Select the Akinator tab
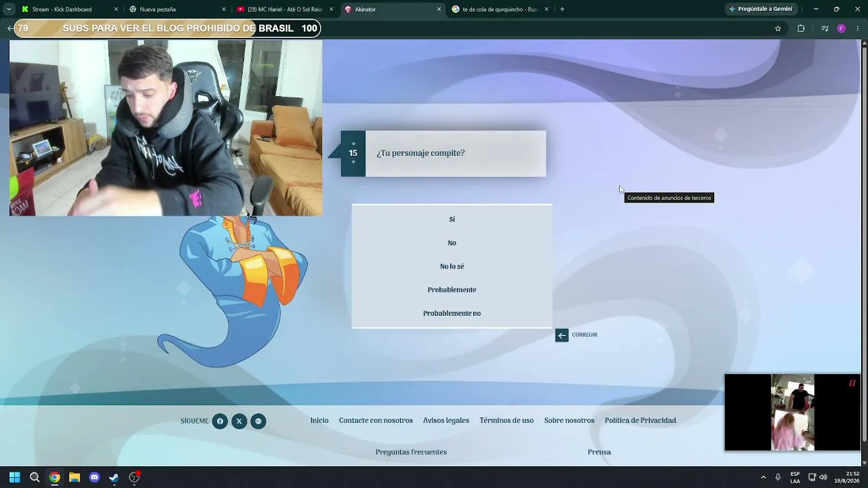The width and height of the screenshot is (868, 488). pos(392,9)
